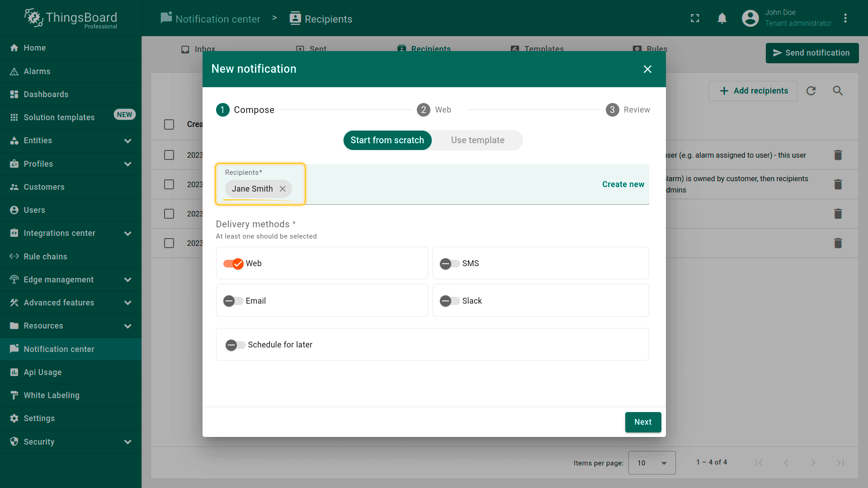Click the Next button
The height and width of the screenshot is (488, 868).
[642, 422]
